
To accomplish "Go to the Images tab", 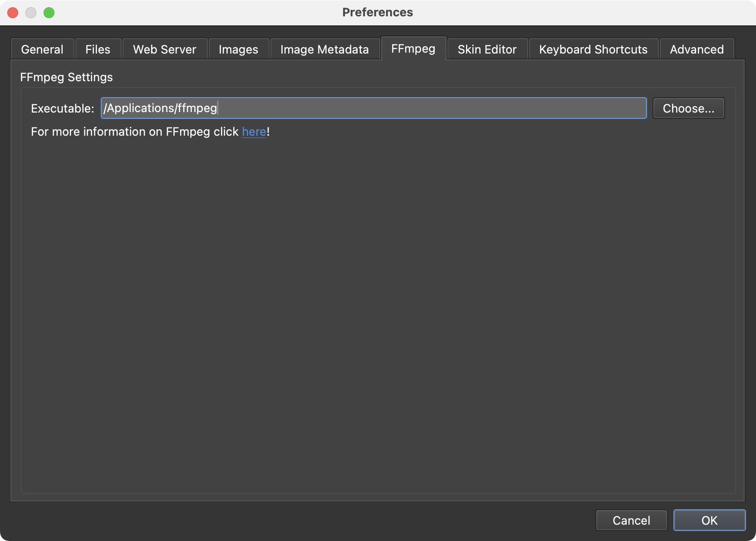I will point(238,49).
